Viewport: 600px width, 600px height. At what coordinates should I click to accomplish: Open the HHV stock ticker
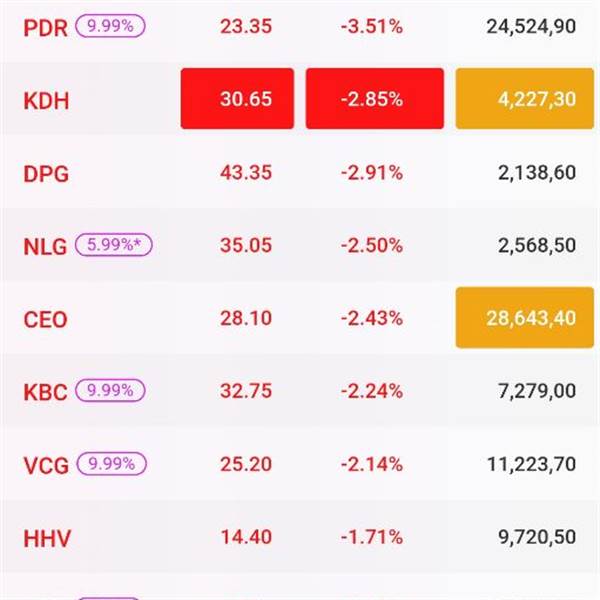46,538
